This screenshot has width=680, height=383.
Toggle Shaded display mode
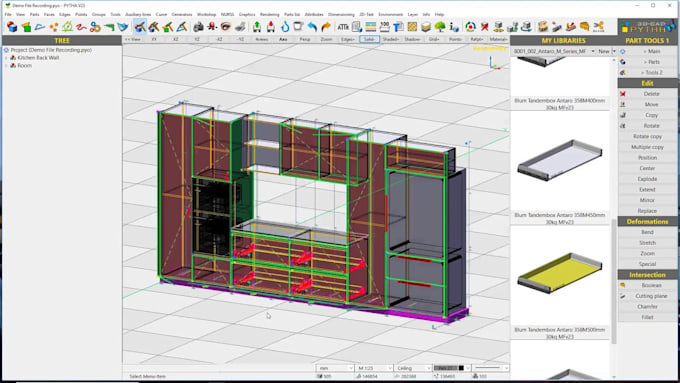(391, 39)
